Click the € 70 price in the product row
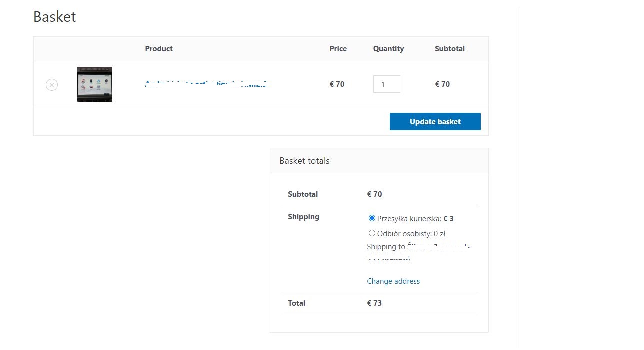 (x=337, y=84)
